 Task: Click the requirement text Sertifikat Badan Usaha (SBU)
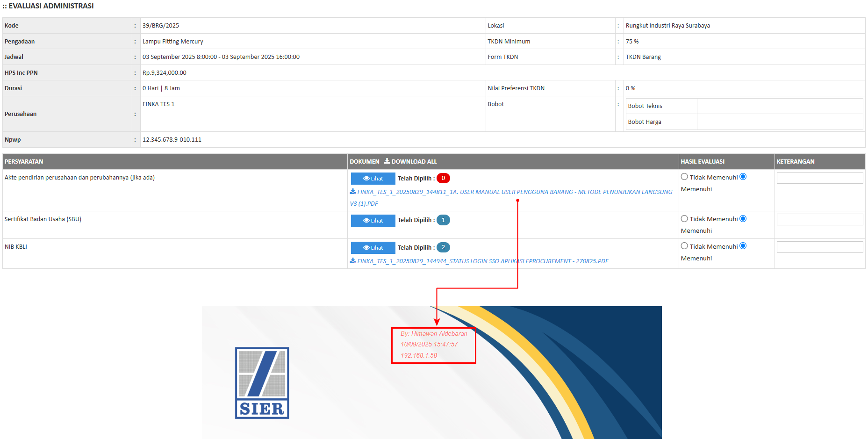tap(43, 219)
